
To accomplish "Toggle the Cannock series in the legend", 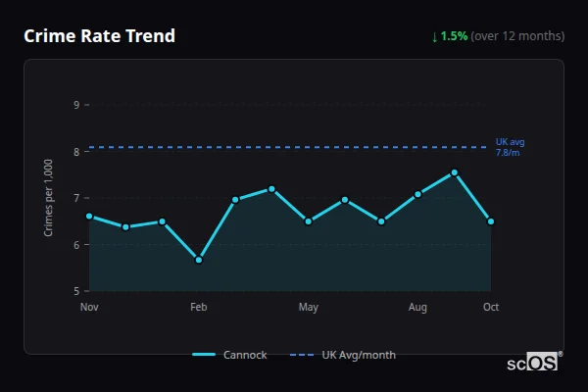I will tap(229, 355).
